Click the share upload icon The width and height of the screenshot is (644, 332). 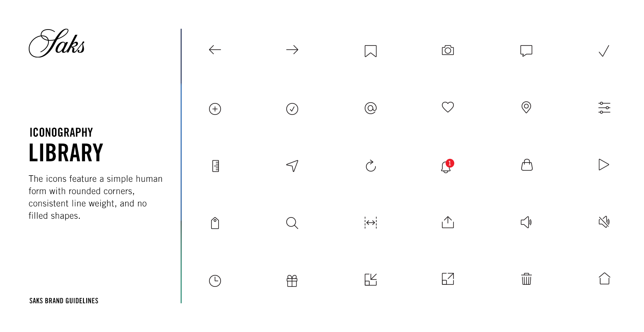(448, 222)
